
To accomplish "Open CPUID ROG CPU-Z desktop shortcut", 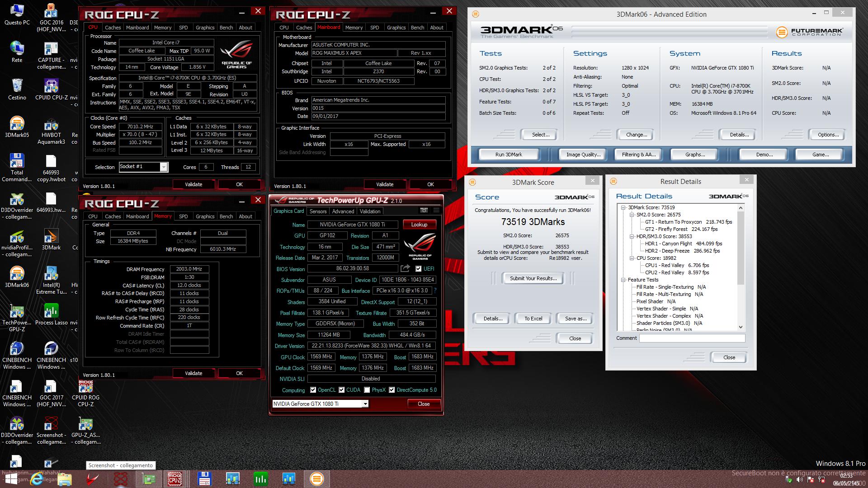I will (x=85, y=393).
